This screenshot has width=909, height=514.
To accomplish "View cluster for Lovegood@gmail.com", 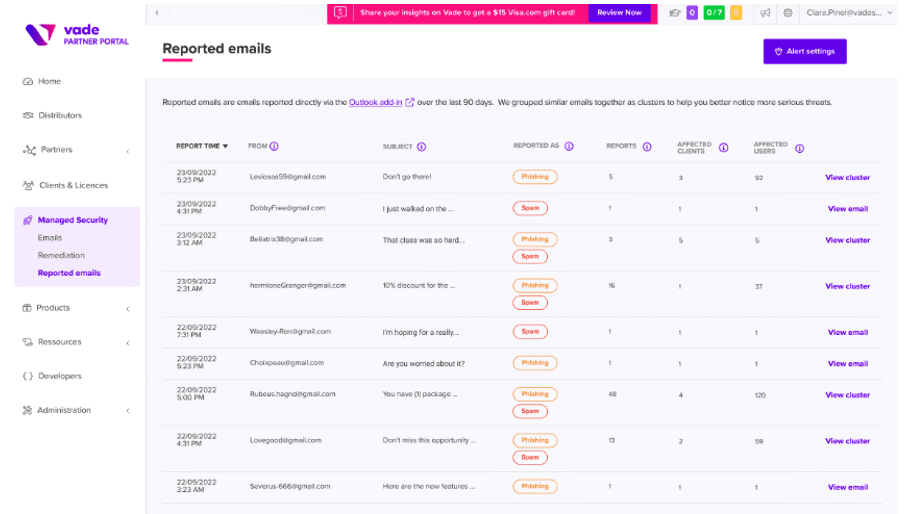I will [x=848, y=441].
